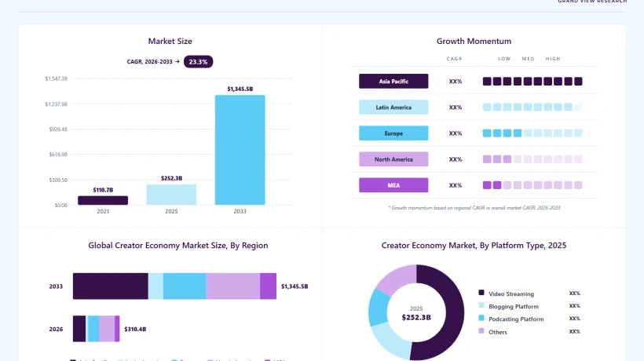Click the Latin America momentum indicator squares
Screen dimensions: 644x361
[x=532, y=107]
